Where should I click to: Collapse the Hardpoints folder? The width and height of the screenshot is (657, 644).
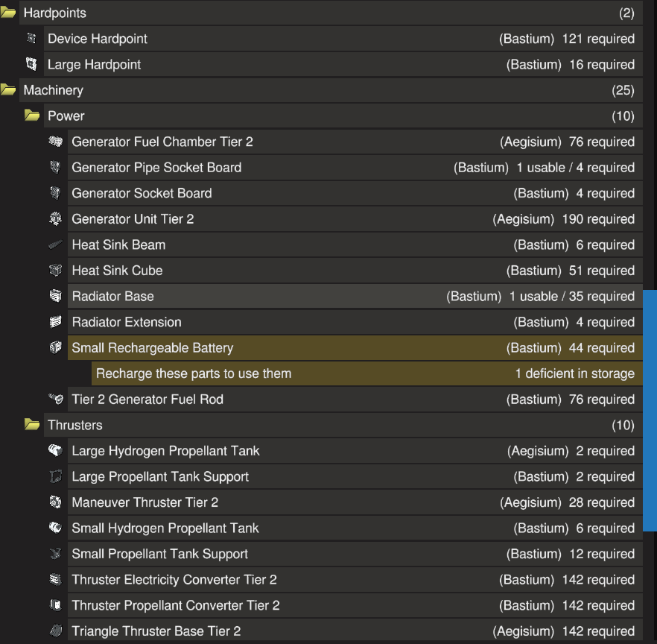pyautogui.click(x=8, y=13)
